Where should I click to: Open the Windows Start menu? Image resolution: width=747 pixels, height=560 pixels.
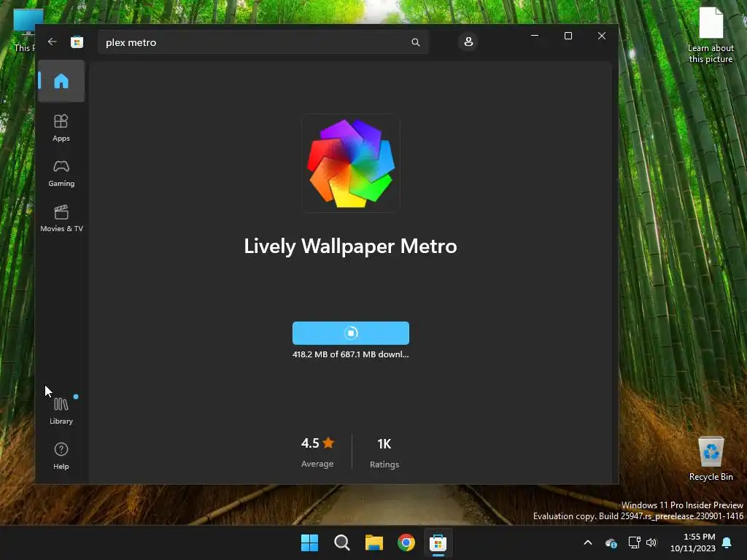click(309, 542)
